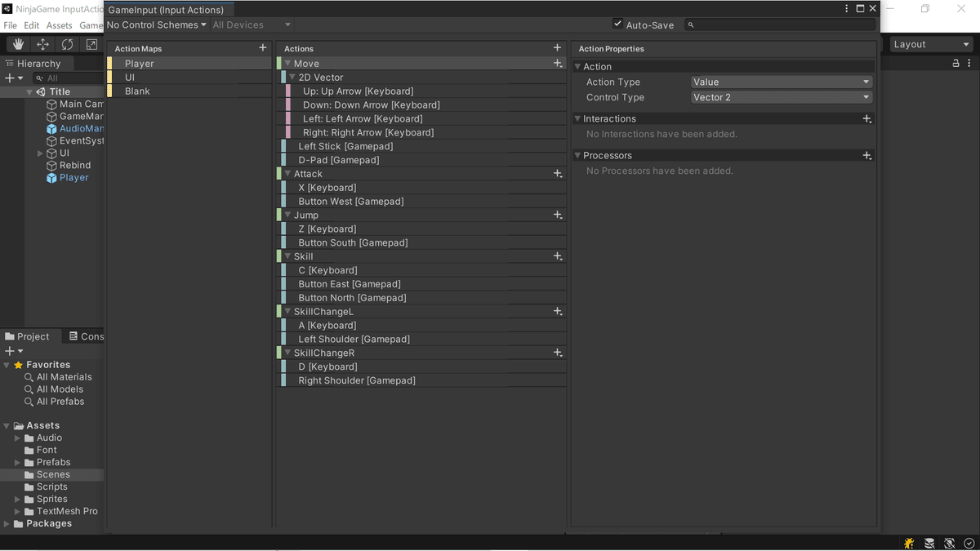This screenshot has height=551, width=980.
Task: Collapse the 2D Vector composite
Action: coord(292,78)
